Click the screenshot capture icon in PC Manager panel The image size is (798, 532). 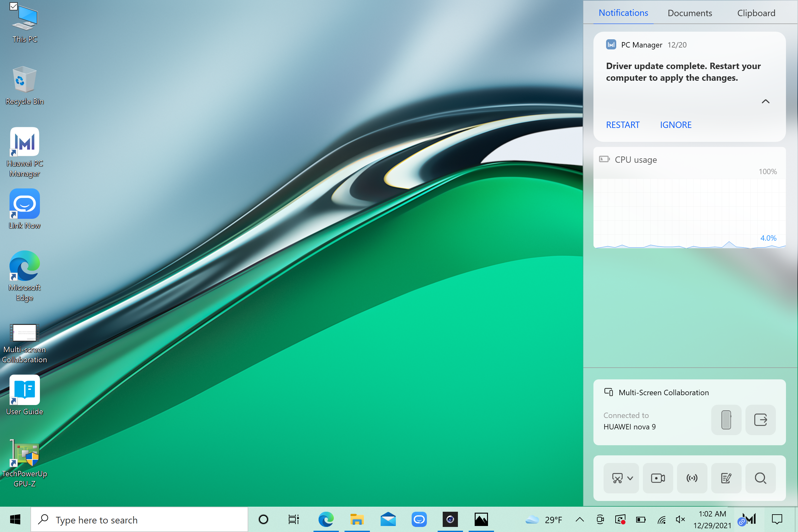coord(617,478)
